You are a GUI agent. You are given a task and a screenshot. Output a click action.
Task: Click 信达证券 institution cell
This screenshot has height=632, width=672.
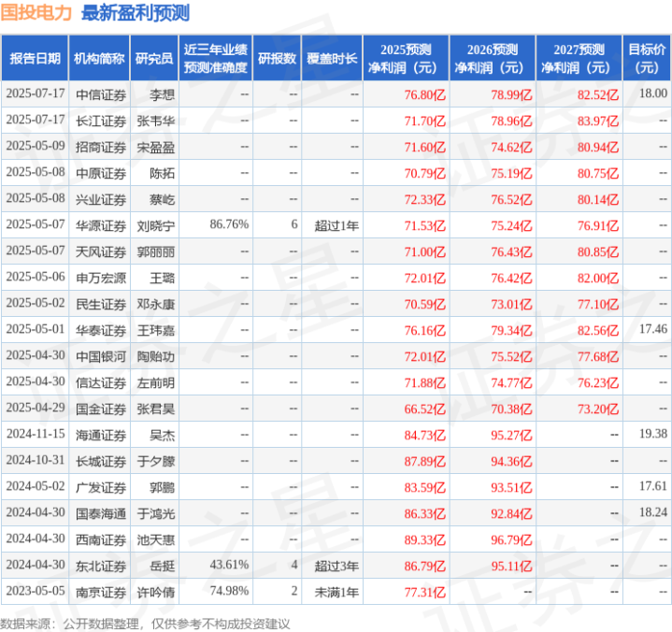coord(101,382)
